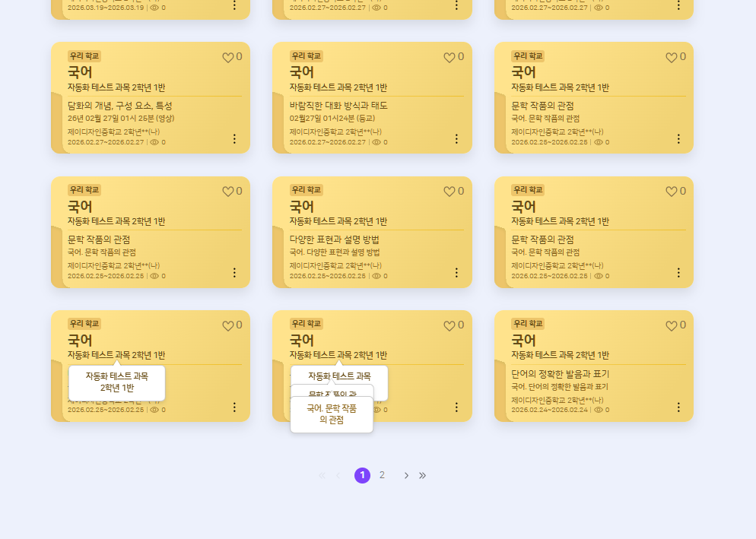This screenshot has height=539, width=756.
Task: Open '바람직한 대화 방식과 태도' lesson title
Action: click(x=338, y=106)
